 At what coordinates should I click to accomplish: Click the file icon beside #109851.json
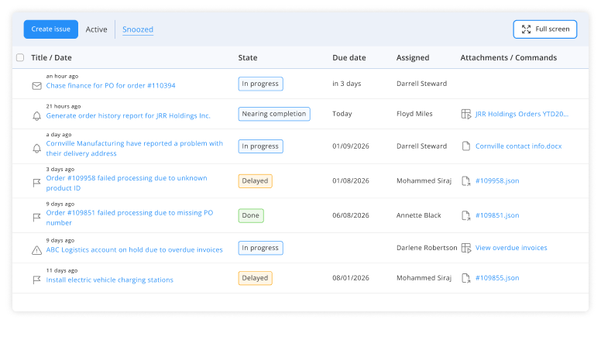point(466,216)
